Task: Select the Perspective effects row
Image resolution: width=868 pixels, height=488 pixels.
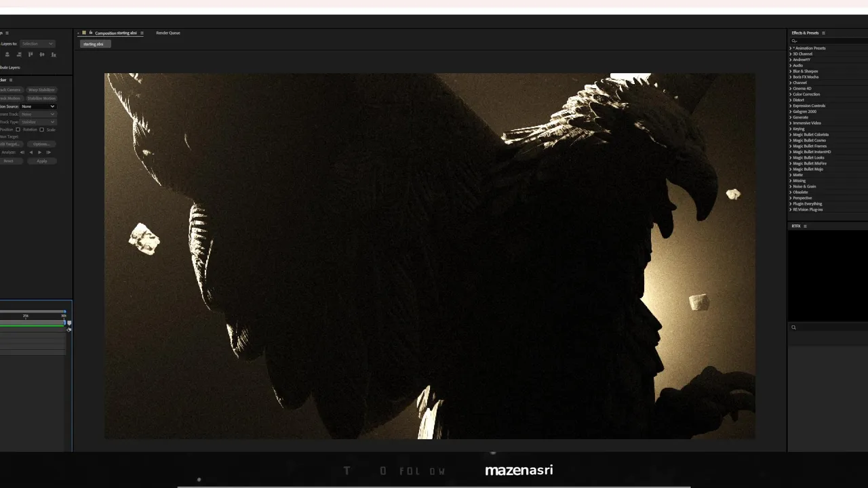Action: [x=827, y=198]
